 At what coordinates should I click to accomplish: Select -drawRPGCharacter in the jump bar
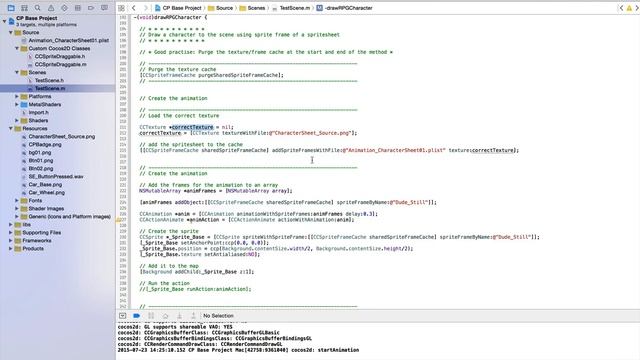pos(344,8)
